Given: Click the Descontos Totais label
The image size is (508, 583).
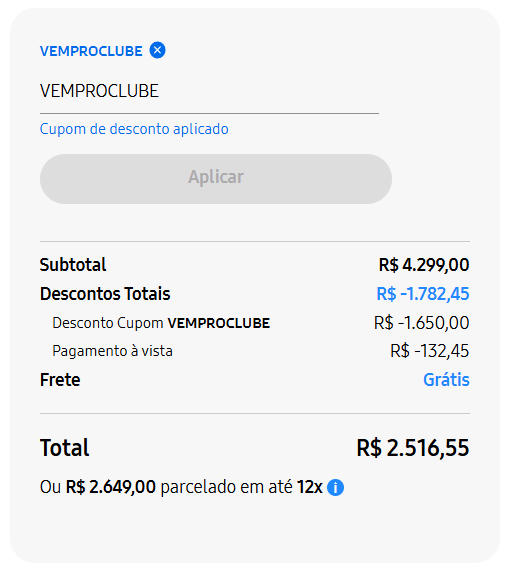Looking at the screenshot, I should coord(105,294).
